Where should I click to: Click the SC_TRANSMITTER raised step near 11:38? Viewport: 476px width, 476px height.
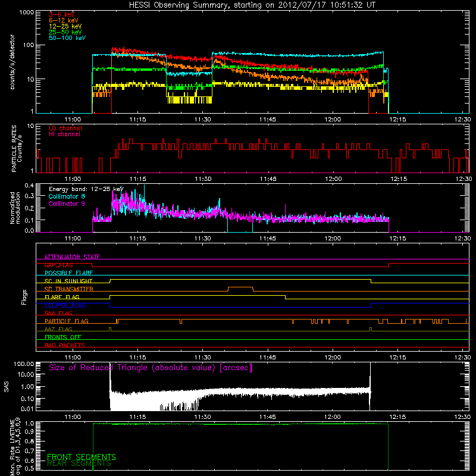click(x=240, y=287)
